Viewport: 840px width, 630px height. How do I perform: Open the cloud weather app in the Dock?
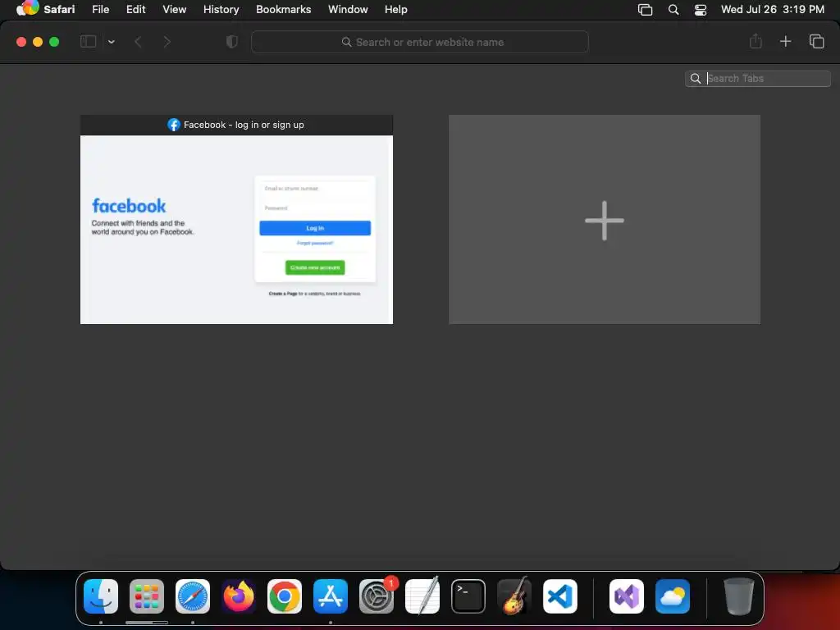(673, 596)
